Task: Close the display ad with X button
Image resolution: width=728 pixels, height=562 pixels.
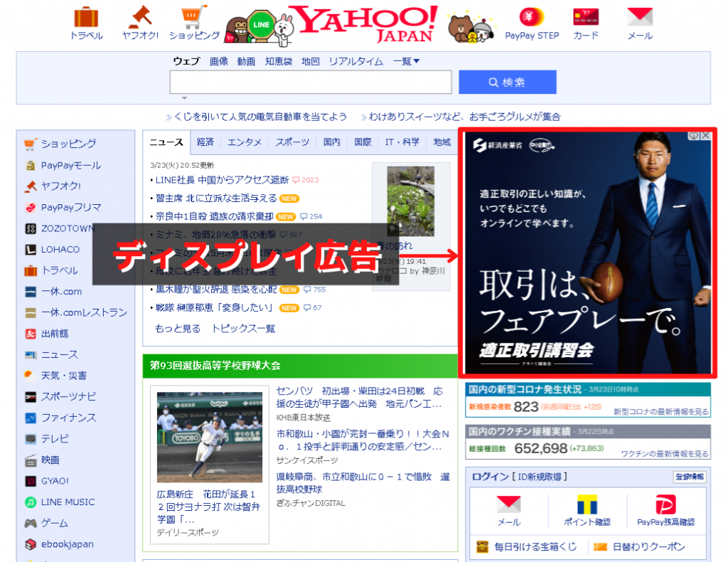Action: click(706, 136)
